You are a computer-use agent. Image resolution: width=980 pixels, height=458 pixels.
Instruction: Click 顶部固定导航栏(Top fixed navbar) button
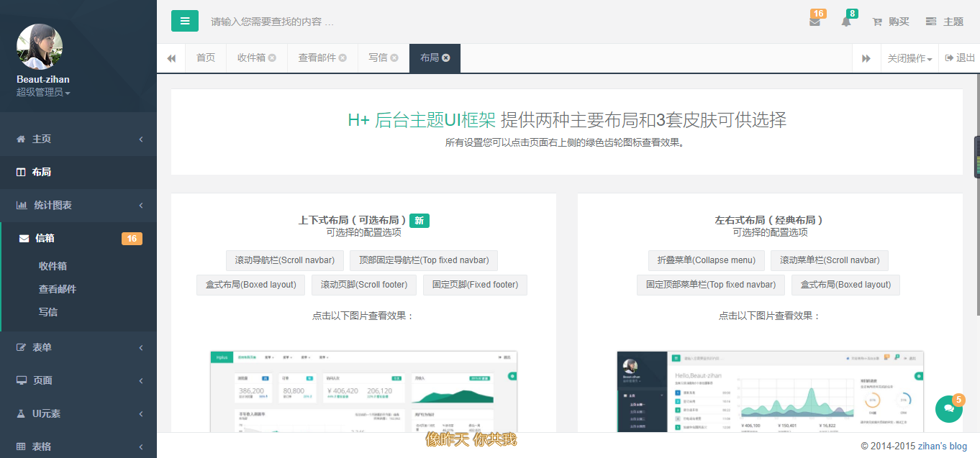pos(424,260)
